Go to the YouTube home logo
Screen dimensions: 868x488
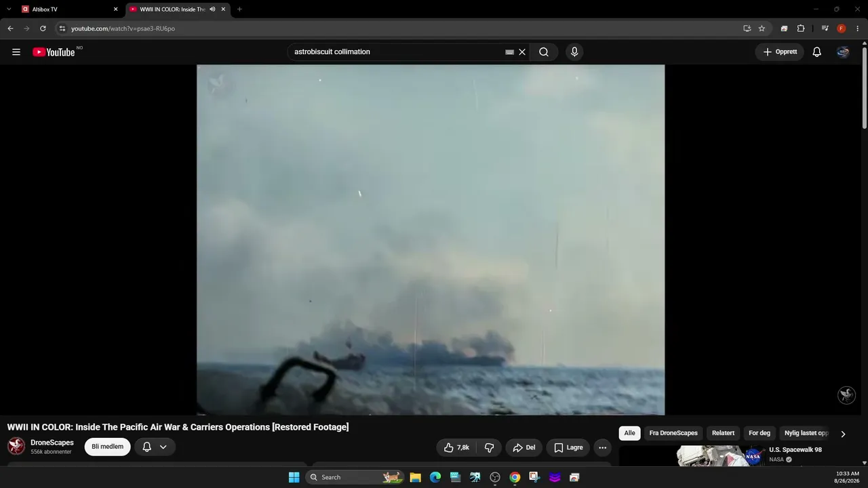54,52
